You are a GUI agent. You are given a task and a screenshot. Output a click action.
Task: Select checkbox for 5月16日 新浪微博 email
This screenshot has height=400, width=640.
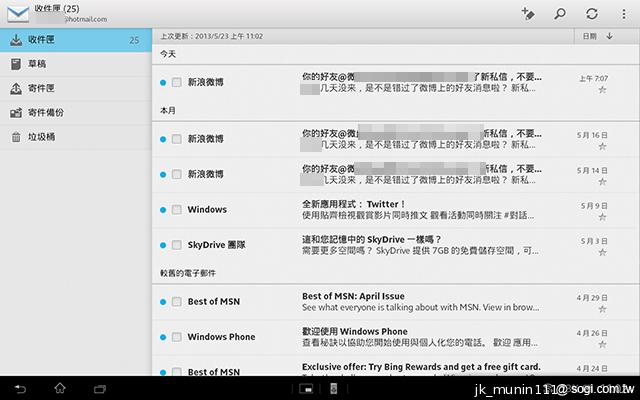pyautogui.click(x=176, y=139)
